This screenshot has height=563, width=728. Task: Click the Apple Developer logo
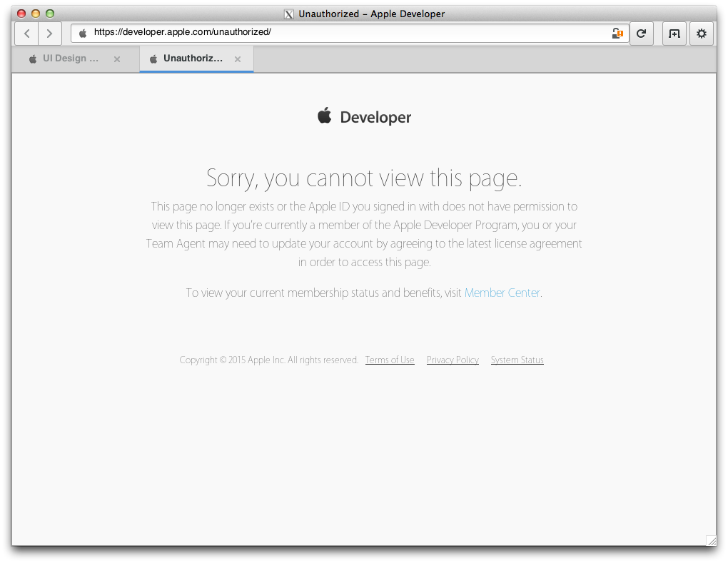tap(364, 116)
